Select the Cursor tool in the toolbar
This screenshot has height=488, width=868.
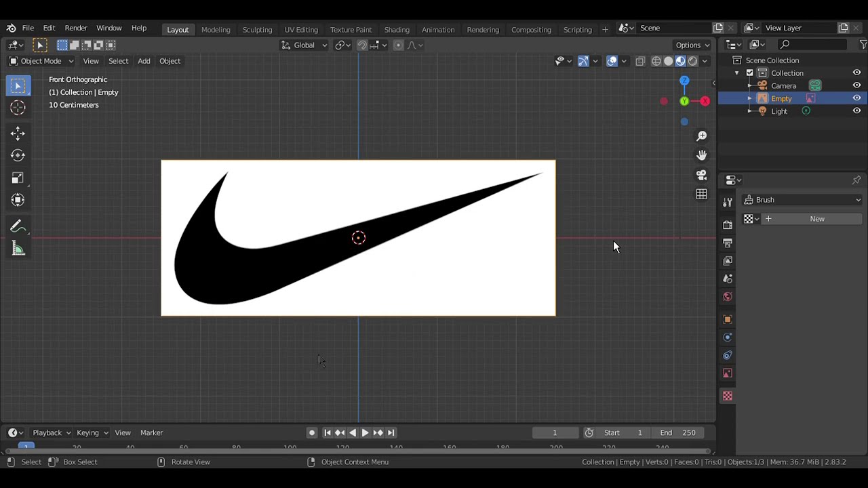pyautogui.click(x=18, y=108)
